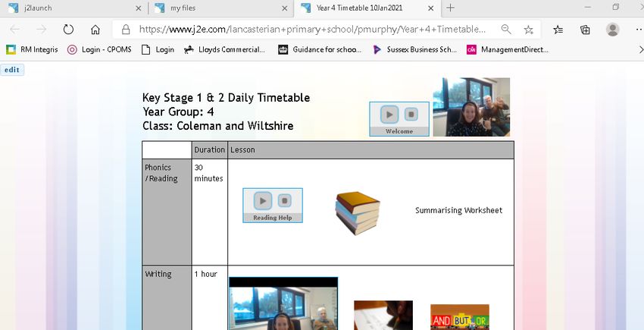Open the user profile avatar icon

click(612, 30)
